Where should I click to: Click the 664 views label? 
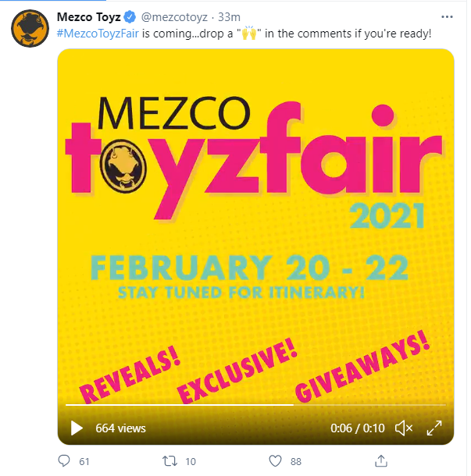tap(120, 428)
